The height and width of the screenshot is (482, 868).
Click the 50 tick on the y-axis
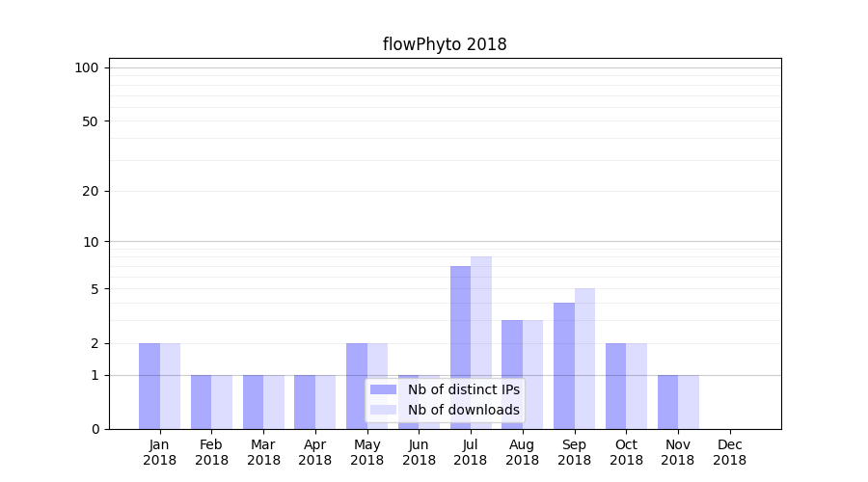[x=90, y=121]
